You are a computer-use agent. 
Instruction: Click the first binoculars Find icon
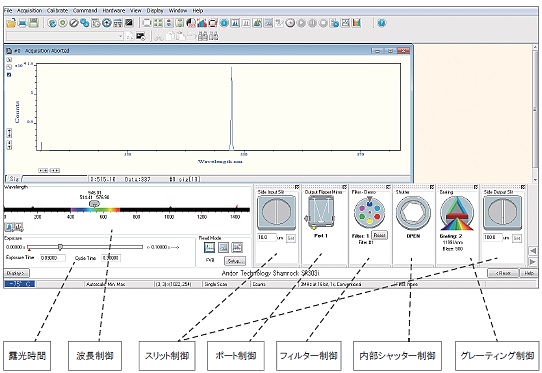click(203, 36)
